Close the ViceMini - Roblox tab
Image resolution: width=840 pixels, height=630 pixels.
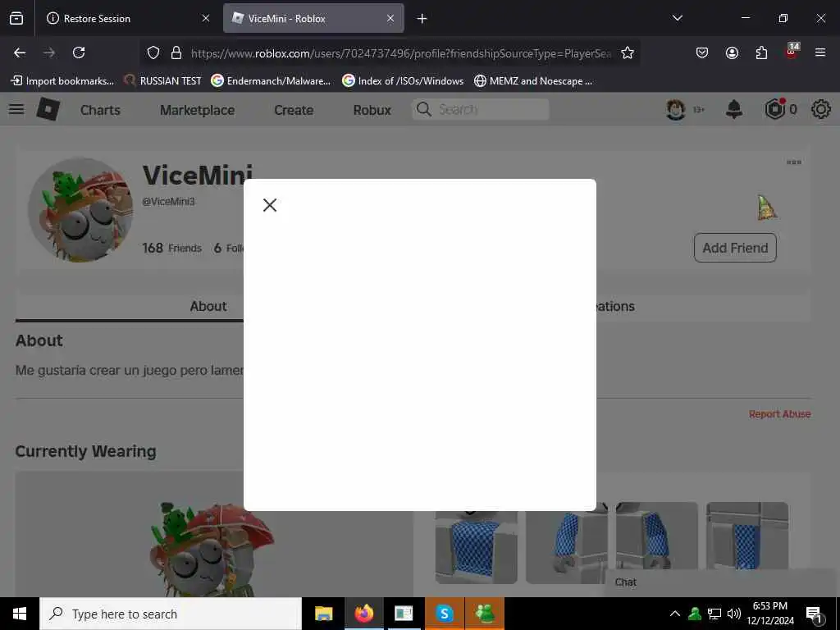tap(390, 18)
